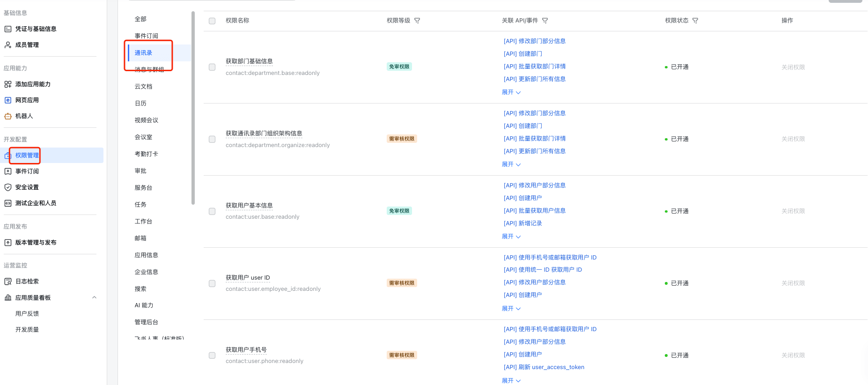Expand API list for 获取用户手机号
Viewport: 868px width, 385px height.
pos(511,381)
